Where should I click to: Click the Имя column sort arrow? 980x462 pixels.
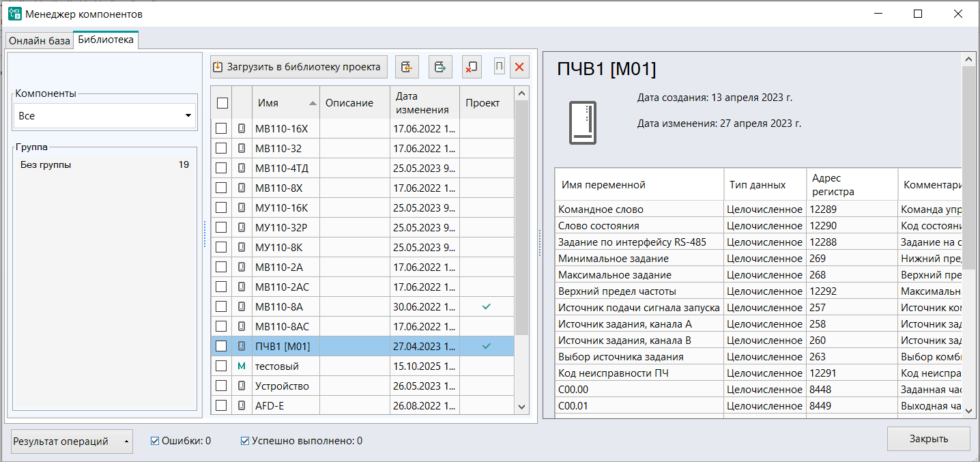(x=313, y=104)
